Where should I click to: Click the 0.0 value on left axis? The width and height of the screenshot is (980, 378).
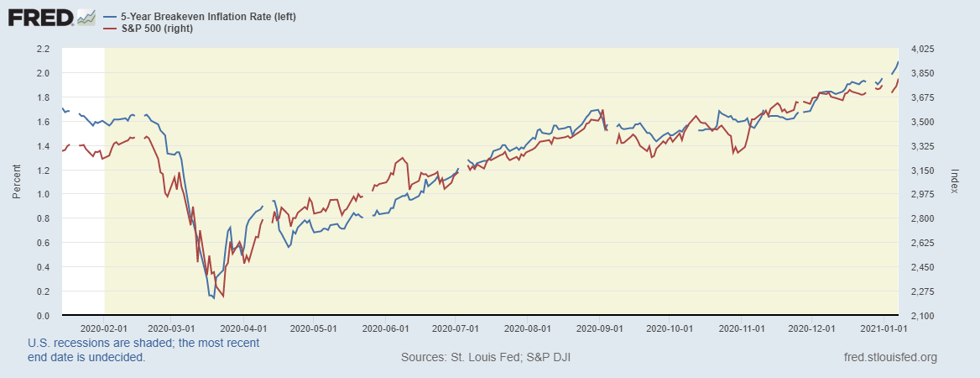(44, 316)
